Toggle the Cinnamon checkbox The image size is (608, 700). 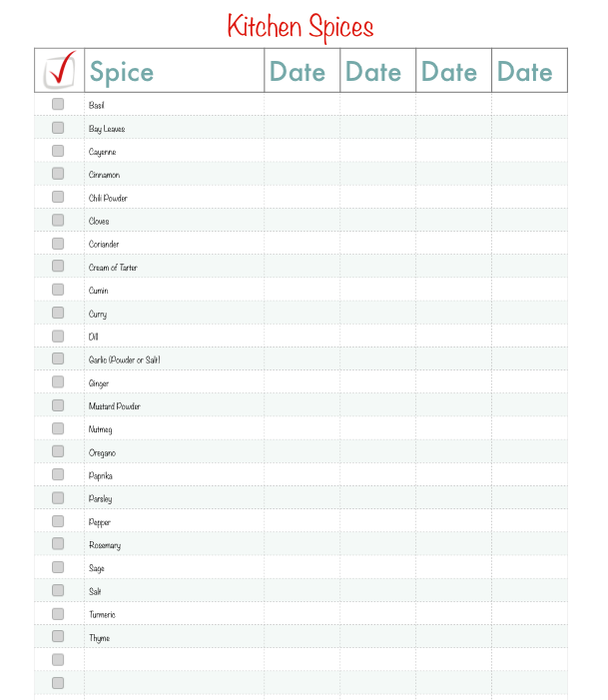tap(58, 174)
